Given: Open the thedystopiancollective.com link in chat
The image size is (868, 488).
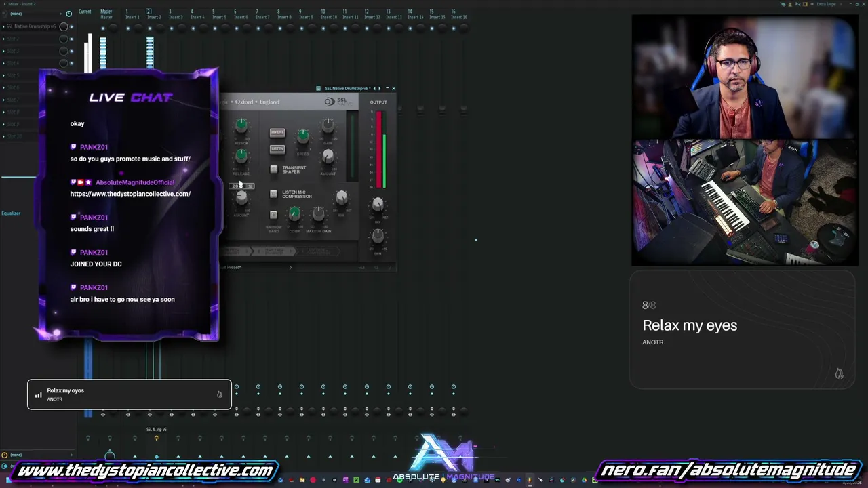Looking at the screenshot, I should click(130, 194).
